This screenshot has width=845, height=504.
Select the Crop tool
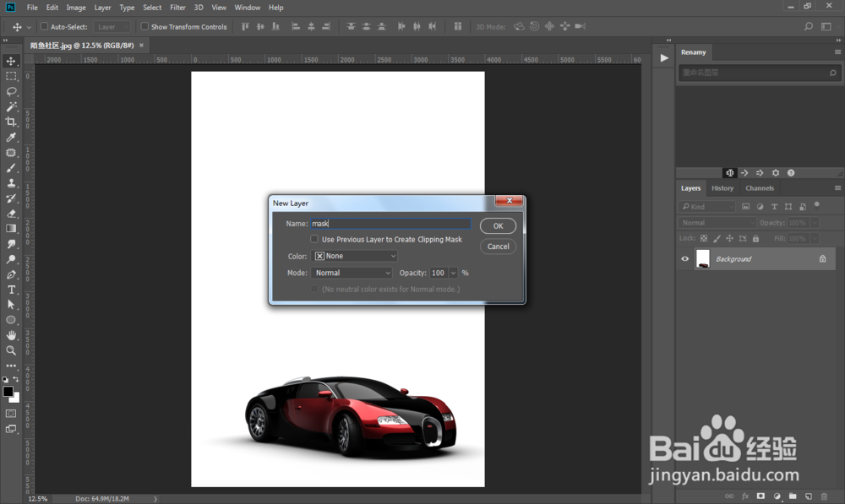pyautogui.click(x=12, y=122)
